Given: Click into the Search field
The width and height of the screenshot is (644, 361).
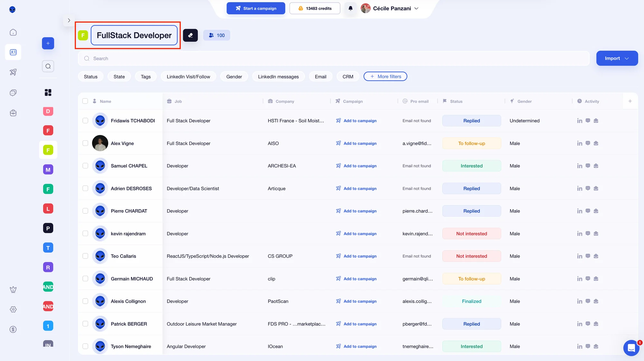Looking at the screenshot, I should (334, 59).
